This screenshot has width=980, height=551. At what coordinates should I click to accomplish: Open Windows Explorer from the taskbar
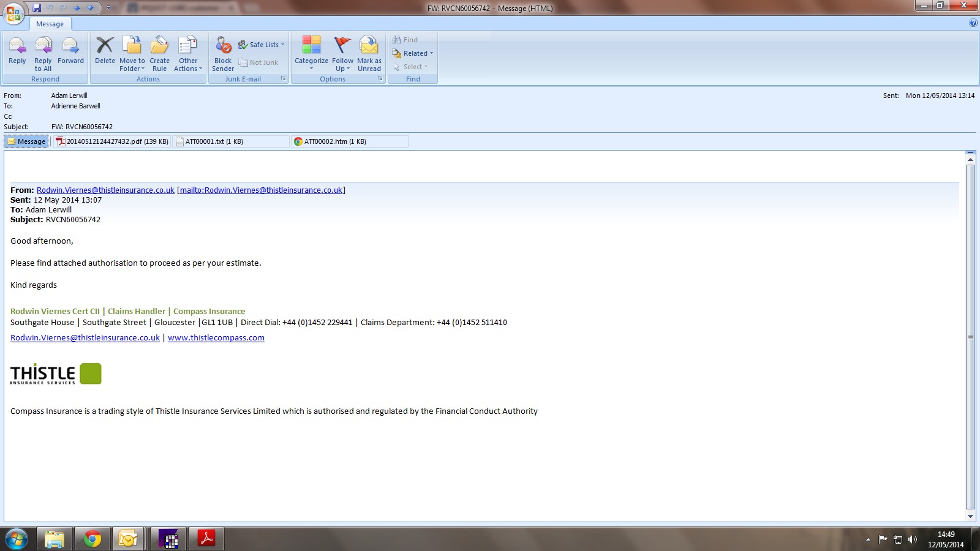(54, 539)
